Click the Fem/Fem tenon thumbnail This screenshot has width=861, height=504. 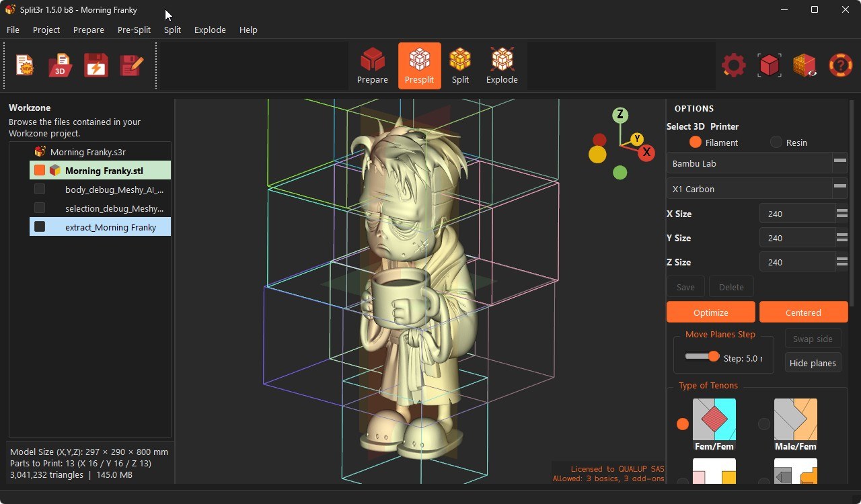tap(714, 425)
